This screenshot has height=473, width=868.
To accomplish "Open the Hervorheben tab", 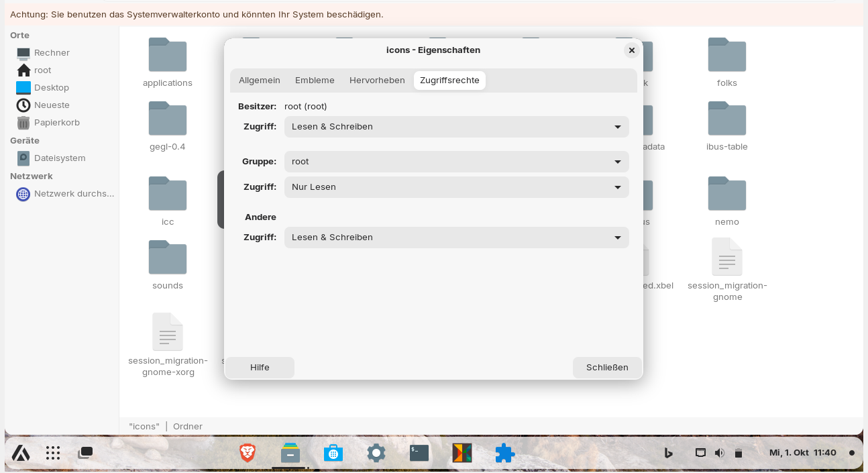I will coord(377,81).
